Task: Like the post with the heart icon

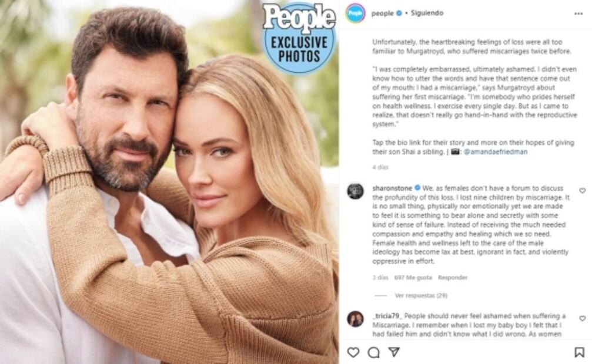Action: (353, 352)
